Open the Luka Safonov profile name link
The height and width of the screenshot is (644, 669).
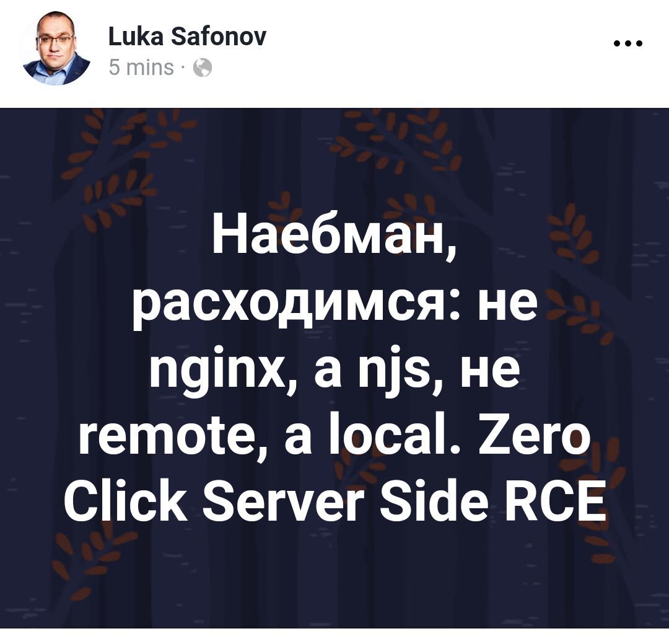point(187,37)
